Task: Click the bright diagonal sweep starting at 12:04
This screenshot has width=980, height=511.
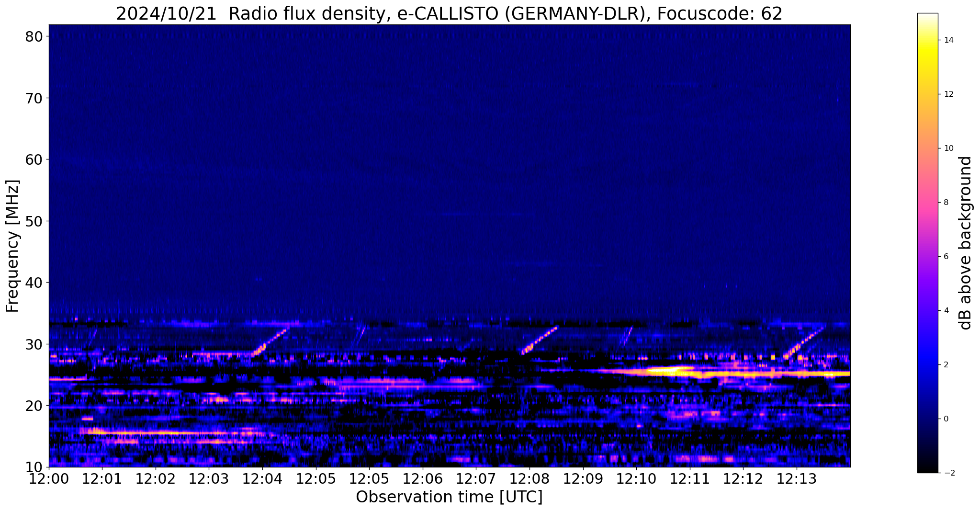Action: pyautogui.click(x=270, y=342)
